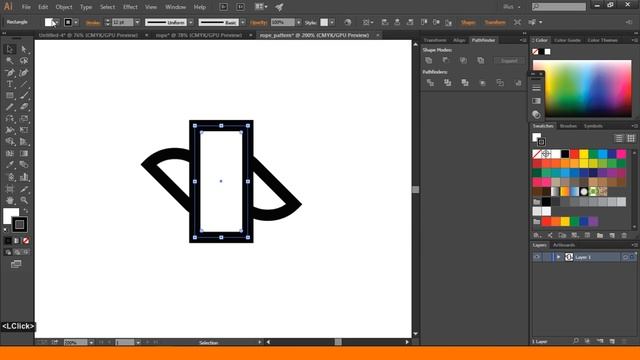Click the Merge pathfinder icon
This screenshot has width=640, height=360.
(x=465, y=83)
